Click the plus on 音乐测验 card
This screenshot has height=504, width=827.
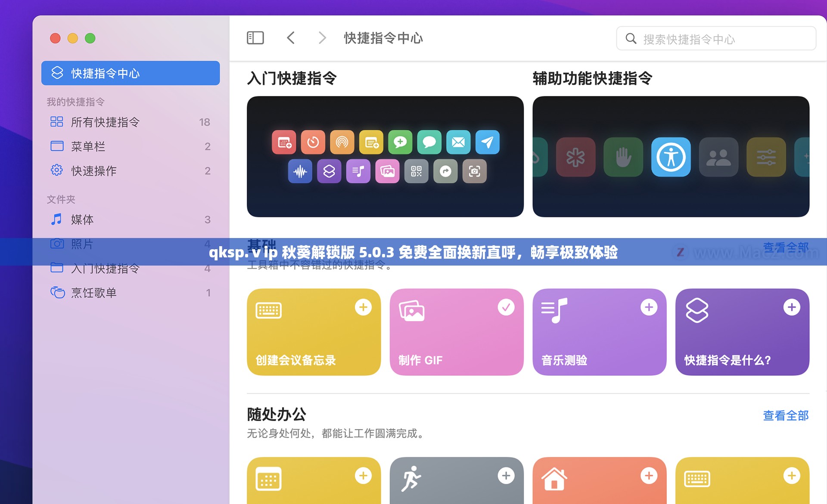pyautogui.click(x=649, y=307)
